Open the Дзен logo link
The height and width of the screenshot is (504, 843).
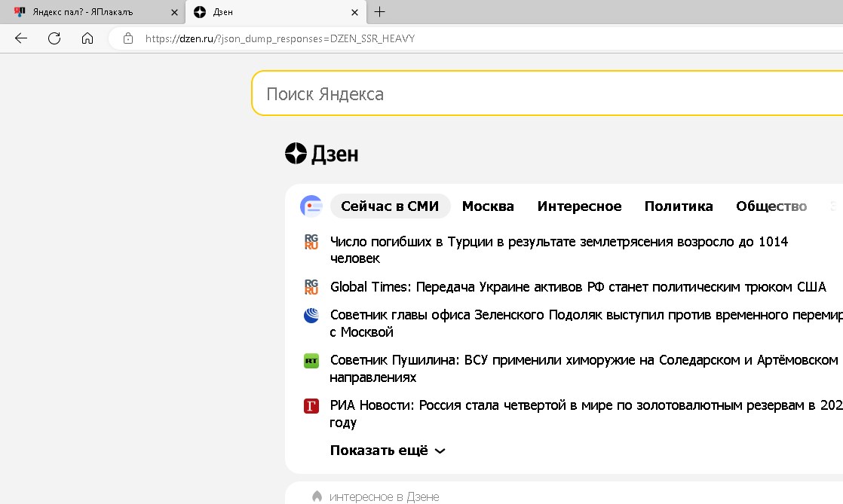(321, 154)
